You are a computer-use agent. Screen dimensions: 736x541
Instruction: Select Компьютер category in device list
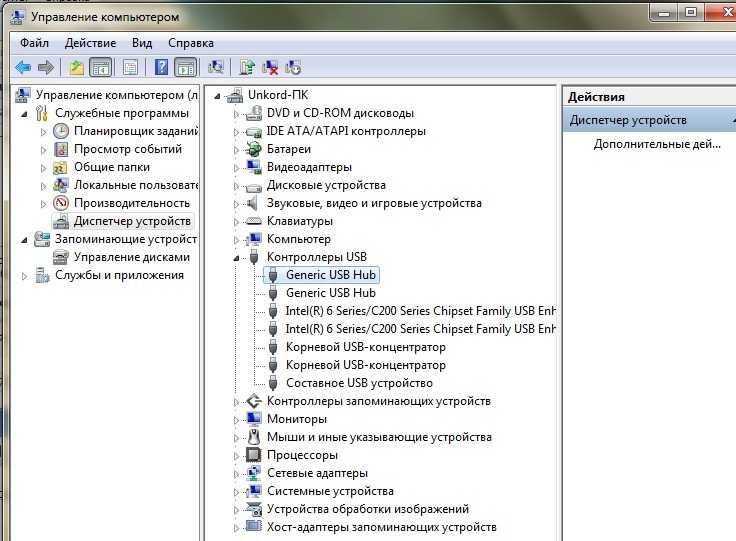click(x=299, y=239)
